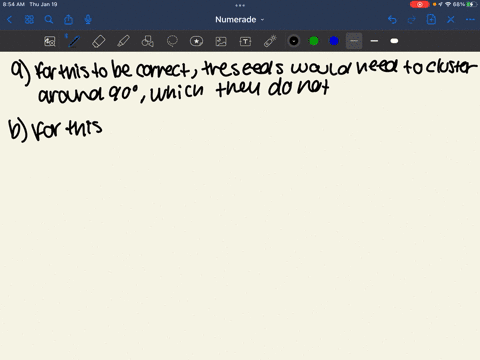Tap the microphone recording icon
The height and width of the screenshot is (360, 480).
pos(88,20)
